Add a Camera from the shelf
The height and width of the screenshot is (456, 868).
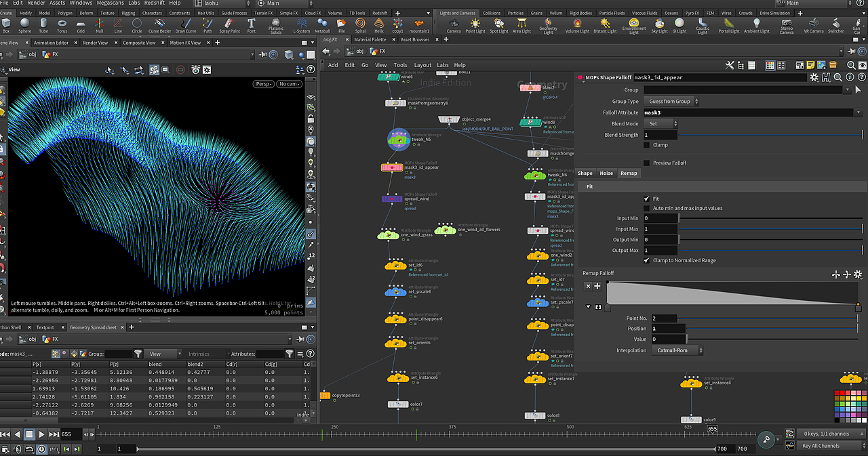(453, 26)
